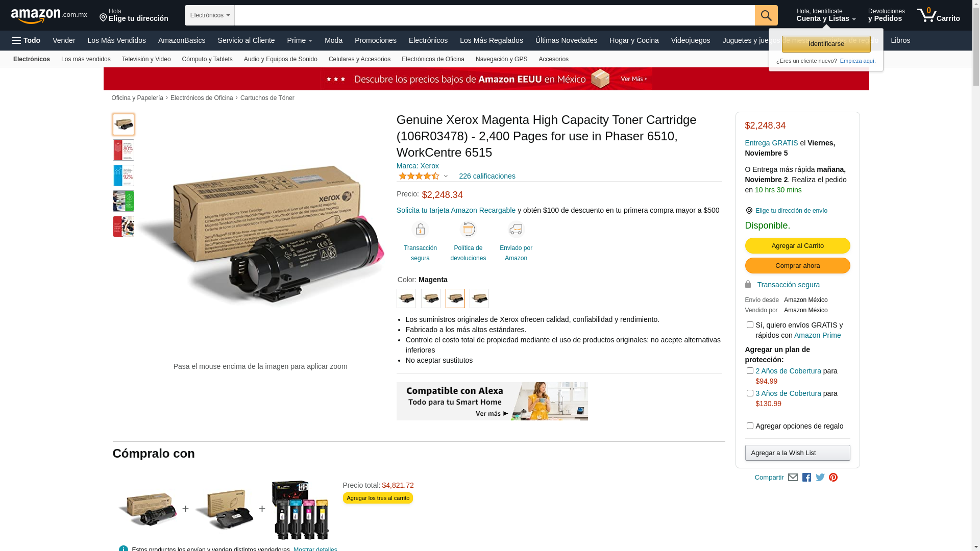This screenshot has width=980, height=551.
Task: Share via Facebook icon
Action: [x=806, y=478]
